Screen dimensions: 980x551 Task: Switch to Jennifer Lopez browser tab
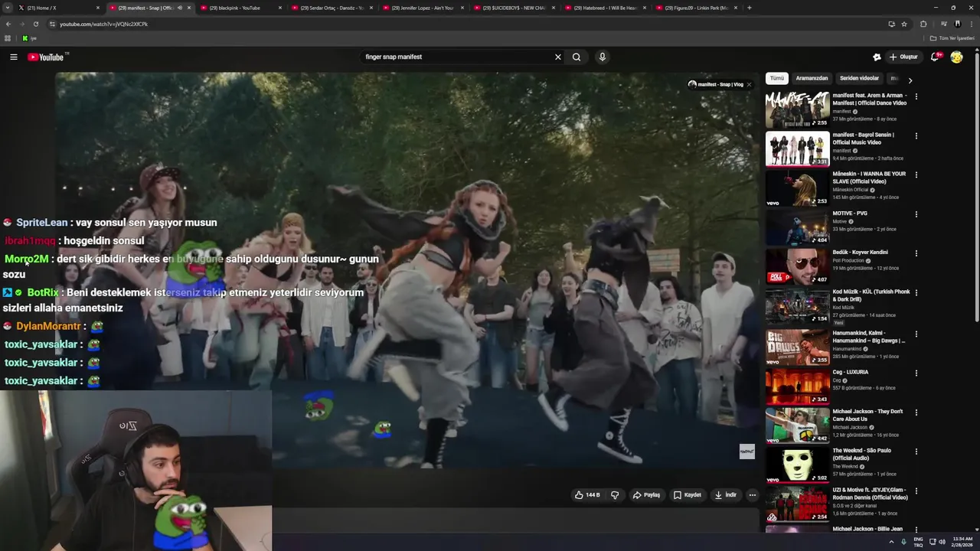(422, 8)
